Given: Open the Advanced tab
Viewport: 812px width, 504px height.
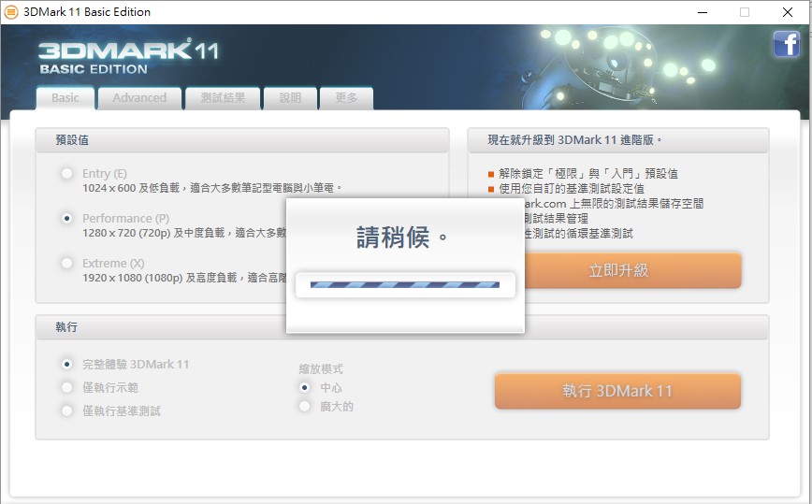Looking at the screenshot, I should pyautogui.click(x=139, y=98).
